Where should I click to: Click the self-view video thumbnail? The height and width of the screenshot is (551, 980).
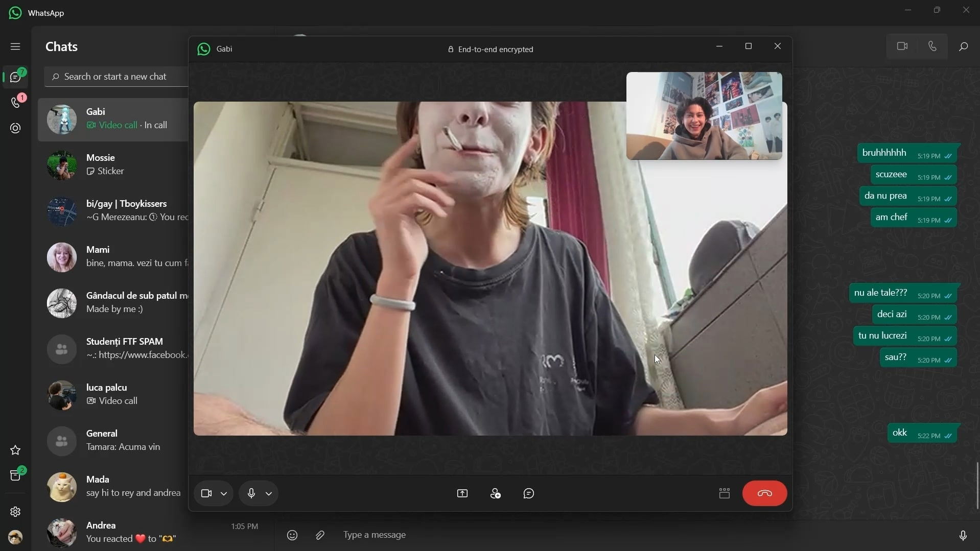704,116
